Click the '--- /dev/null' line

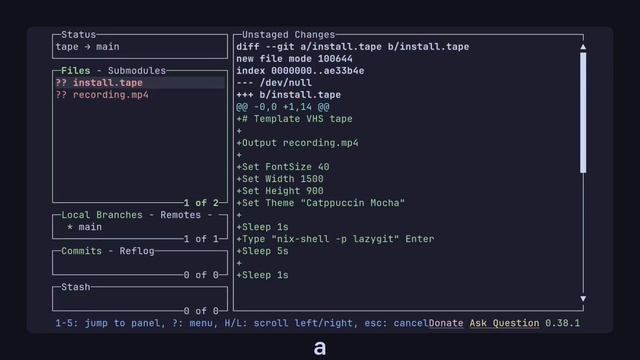click(274, 83)
